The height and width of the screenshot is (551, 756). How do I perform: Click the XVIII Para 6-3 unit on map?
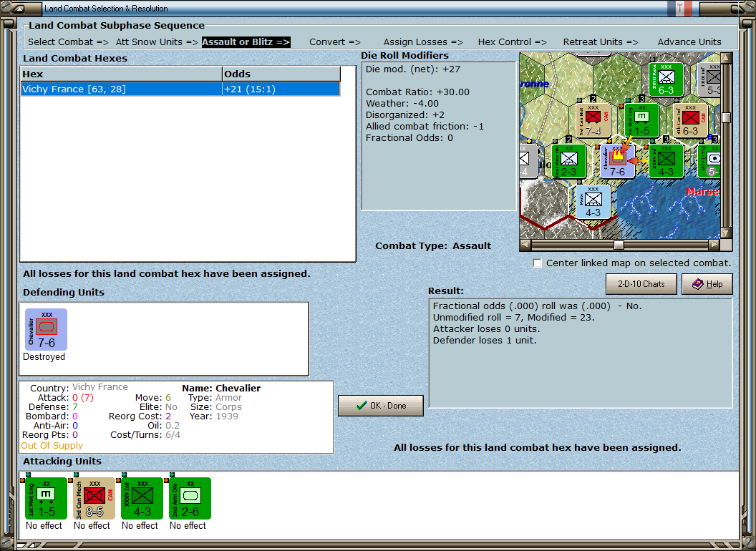click(x=666, y=79)
